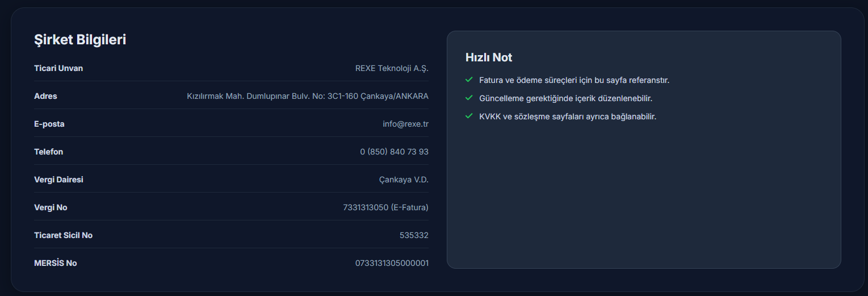
Task: Click the checkmark icon beside Güncelleme note
Action: 469,98
